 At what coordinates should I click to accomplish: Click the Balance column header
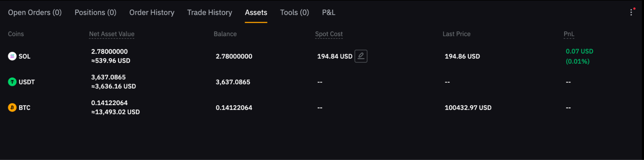(225, 34)
